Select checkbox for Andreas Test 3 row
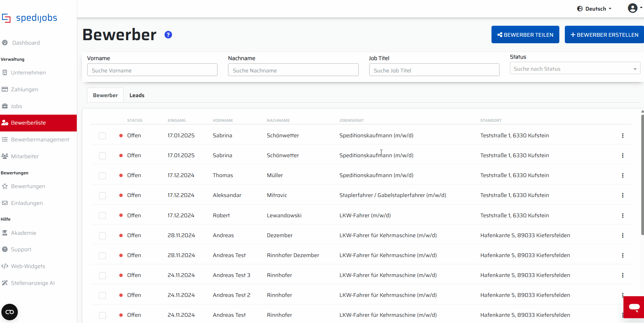This screenshot has height=323, width=644. (102, 276)
